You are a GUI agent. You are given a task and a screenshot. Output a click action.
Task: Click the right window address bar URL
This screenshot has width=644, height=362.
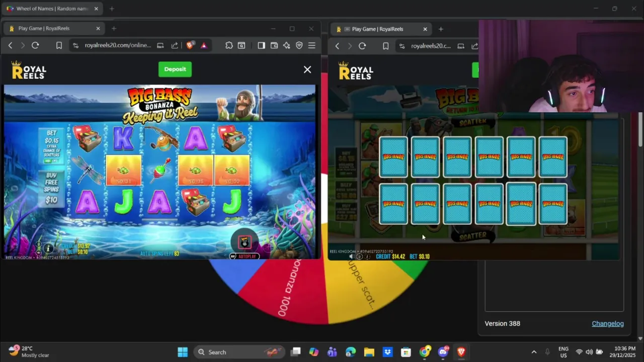(431, 46)
